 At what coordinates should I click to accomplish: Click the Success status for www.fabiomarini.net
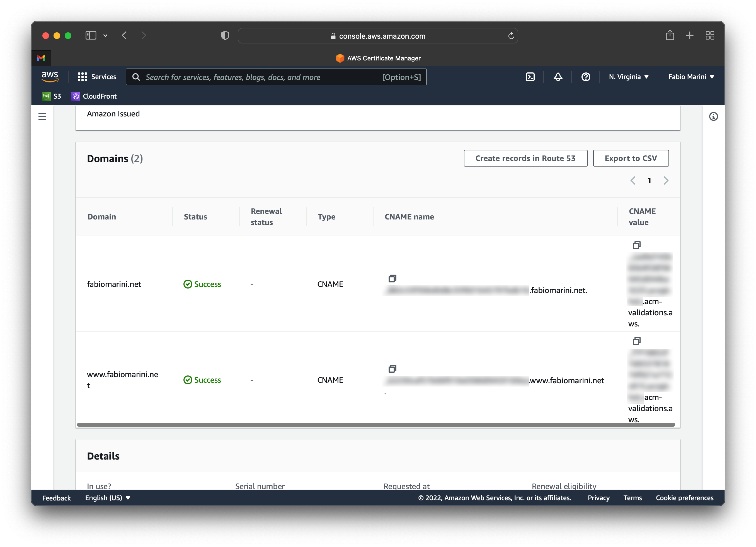202,380
